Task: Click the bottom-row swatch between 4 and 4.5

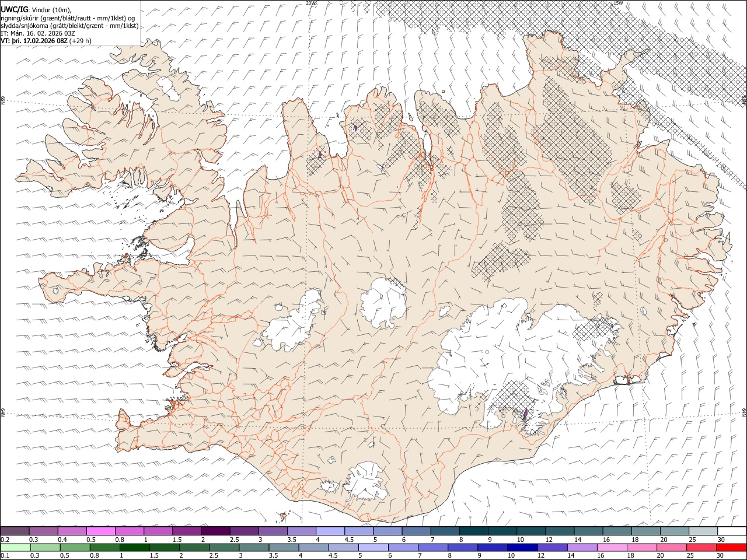Action: [313, 547]
